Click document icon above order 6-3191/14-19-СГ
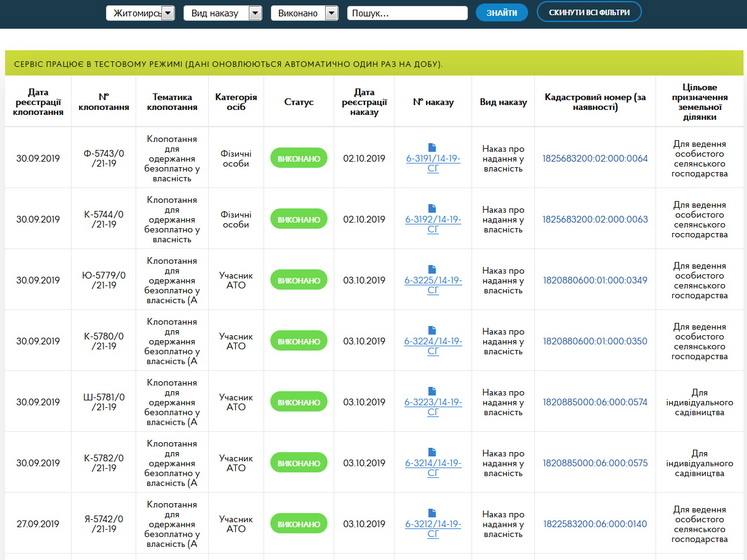This screenshot has width=747, height=560. pyautogui.click(x=433, y=147)
